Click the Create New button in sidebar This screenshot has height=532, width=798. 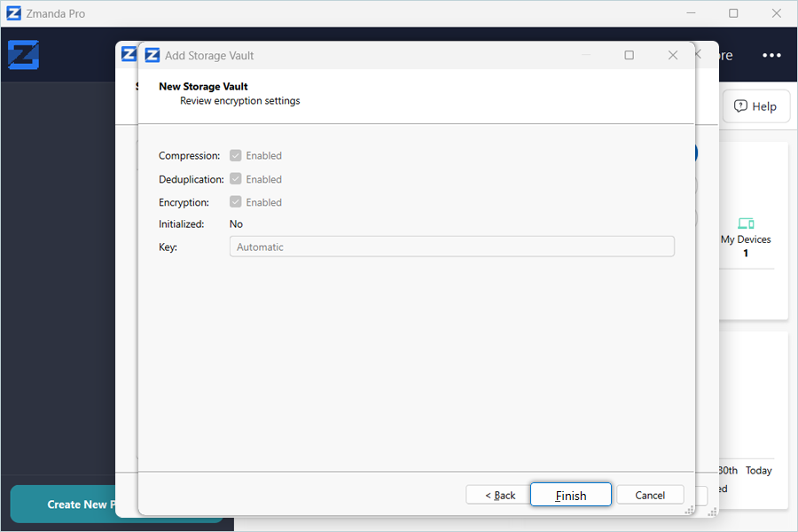[78, 505]
